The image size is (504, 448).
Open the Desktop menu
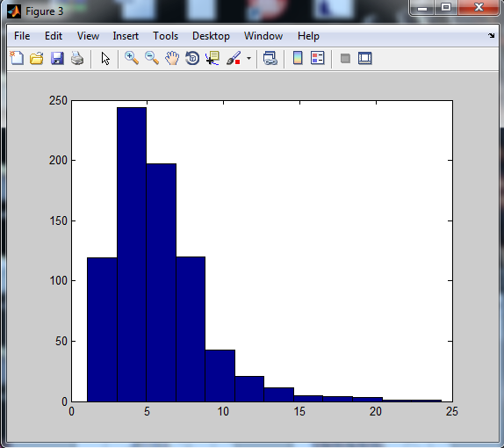[x=212, y=36]
